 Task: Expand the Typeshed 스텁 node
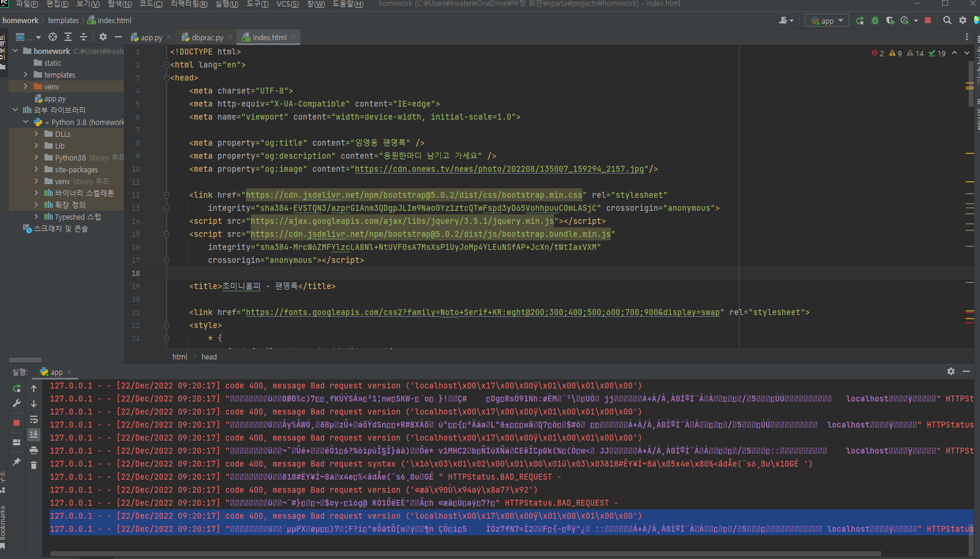[36, 217]
